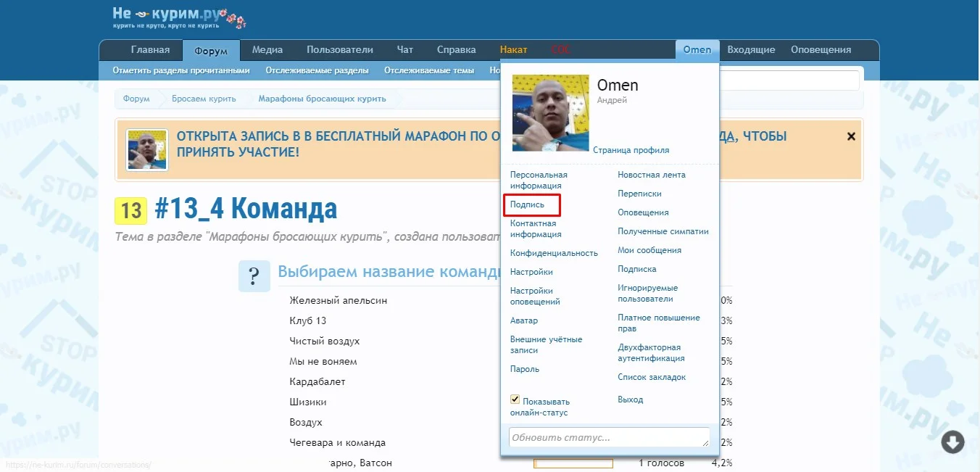Viewport: 980px width, 472px height.
Task: Open the Оповещения nav item
Action: [821, 50]
